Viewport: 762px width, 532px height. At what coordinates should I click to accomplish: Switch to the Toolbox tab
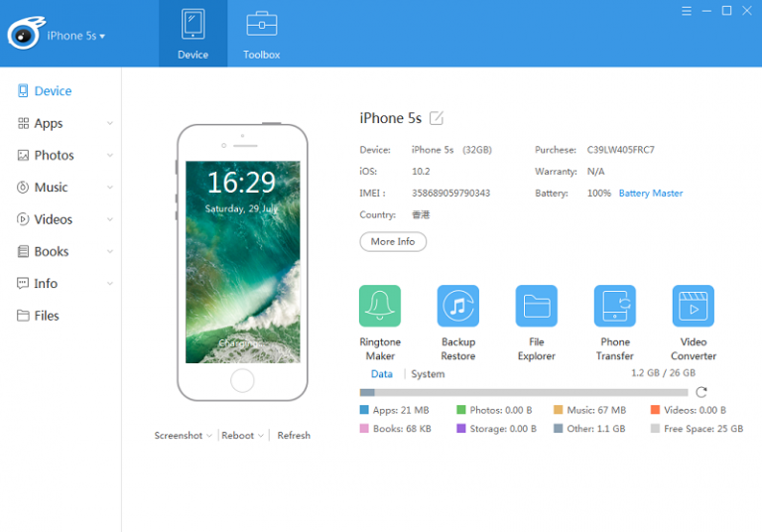(261, 34)
